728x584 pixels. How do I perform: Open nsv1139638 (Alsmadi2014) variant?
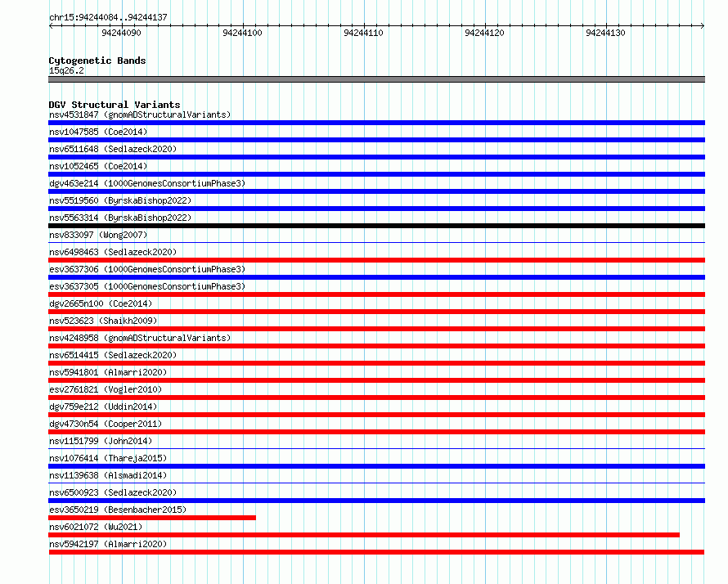coord(108,475)
